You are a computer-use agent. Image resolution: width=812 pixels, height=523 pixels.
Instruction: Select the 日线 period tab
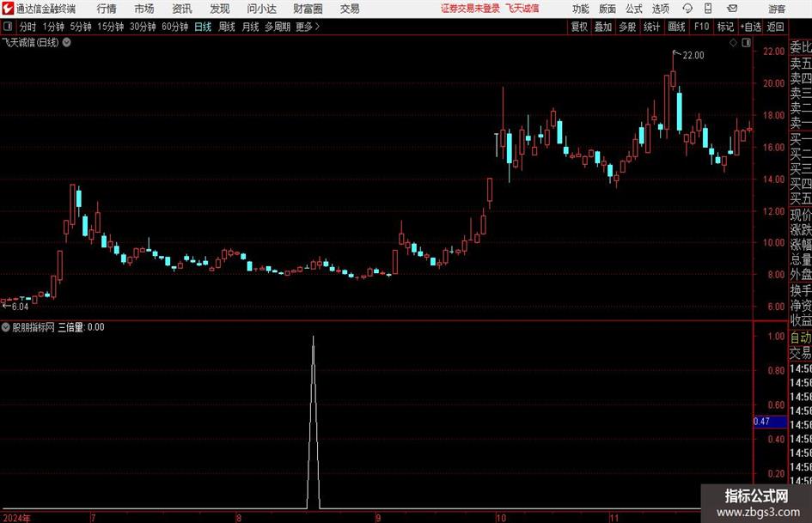point(203,27)
